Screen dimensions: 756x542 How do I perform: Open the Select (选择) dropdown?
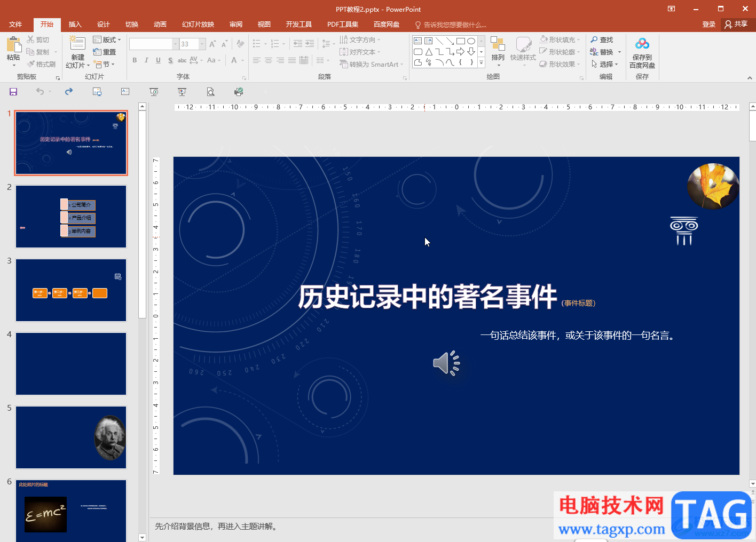click(604, 65)
